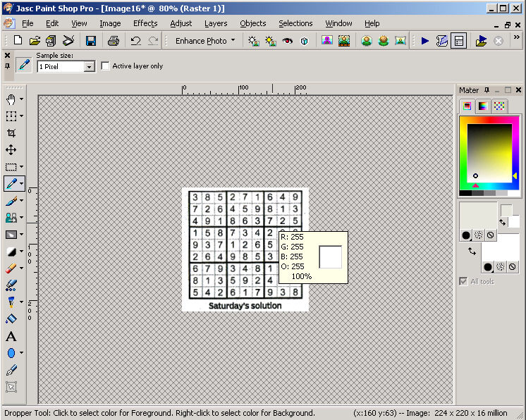Open the Layers menu
526x420 pixels.
click(216, 23)
